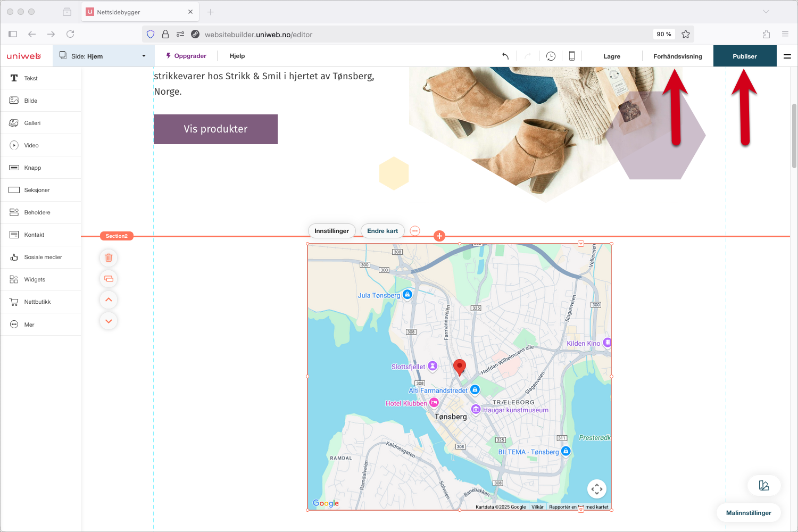Duplicate Section2 with the copy icon
Viewport: 798px width, 532px height.
(109, 279)
